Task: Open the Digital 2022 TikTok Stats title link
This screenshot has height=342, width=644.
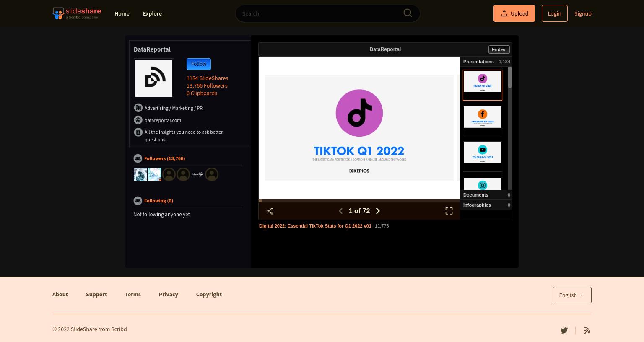Action: tap(315, 226)
